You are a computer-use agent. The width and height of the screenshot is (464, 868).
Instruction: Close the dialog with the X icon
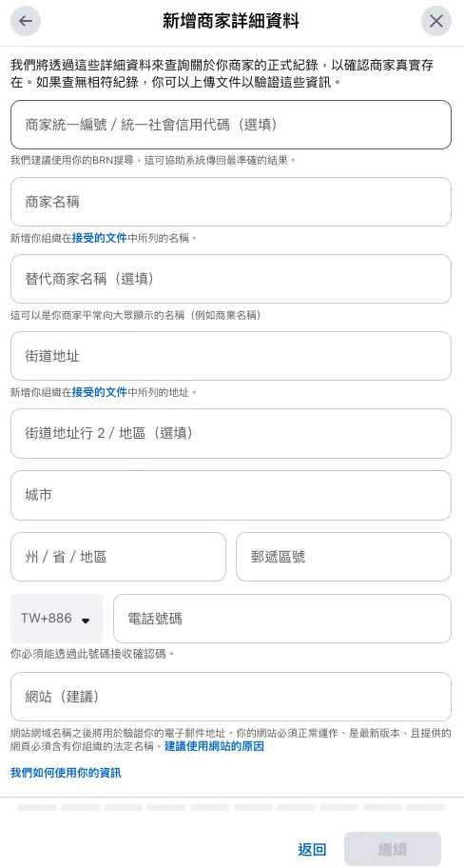pos(436,21)
